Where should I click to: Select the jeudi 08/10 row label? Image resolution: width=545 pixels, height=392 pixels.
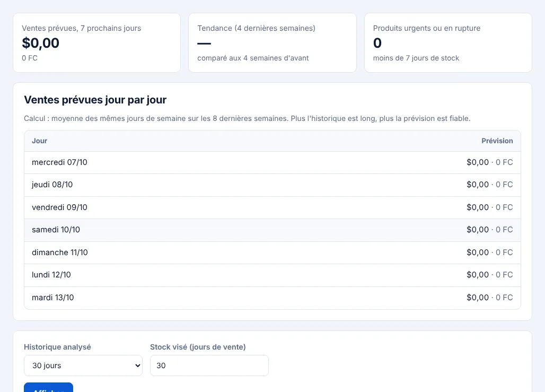[x=52, y=185]
